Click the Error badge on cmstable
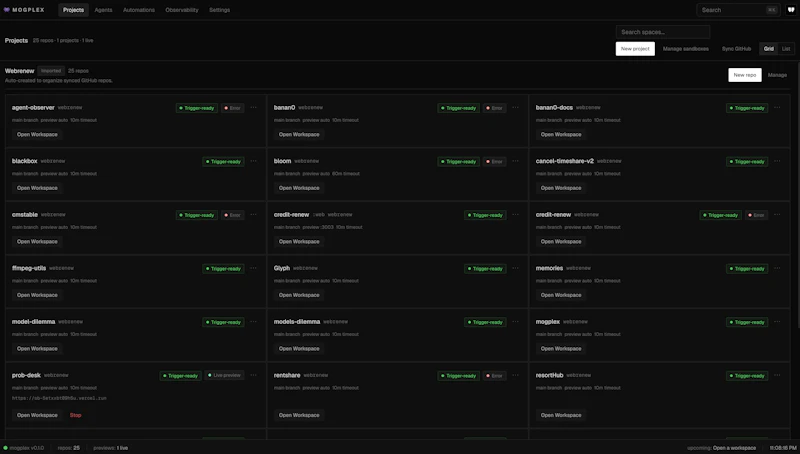 [x=233, y=215]
